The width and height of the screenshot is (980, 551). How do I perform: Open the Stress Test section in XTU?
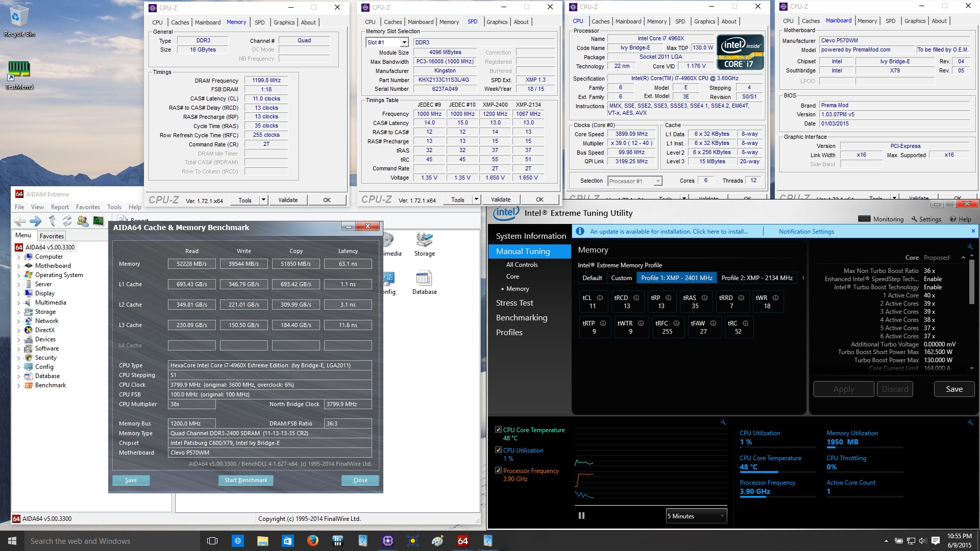pos(514,303)
